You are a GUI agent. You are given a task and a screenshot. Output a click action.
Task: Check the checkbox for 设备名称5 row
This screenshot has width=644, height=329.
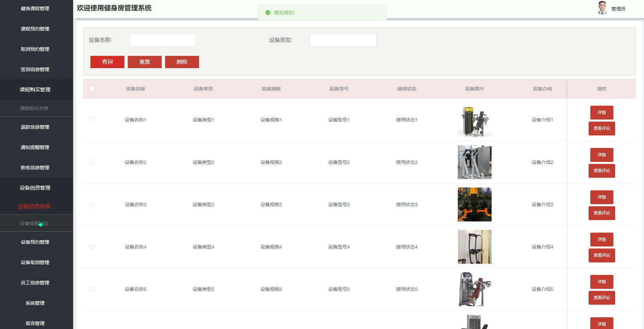point(92,289)
